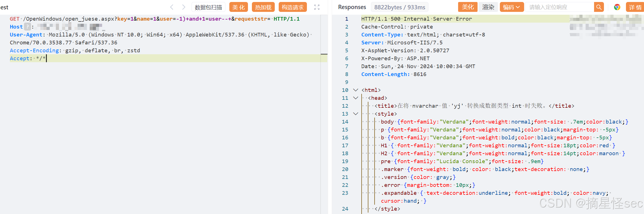Go to next request with right chevron

(184, 7)
